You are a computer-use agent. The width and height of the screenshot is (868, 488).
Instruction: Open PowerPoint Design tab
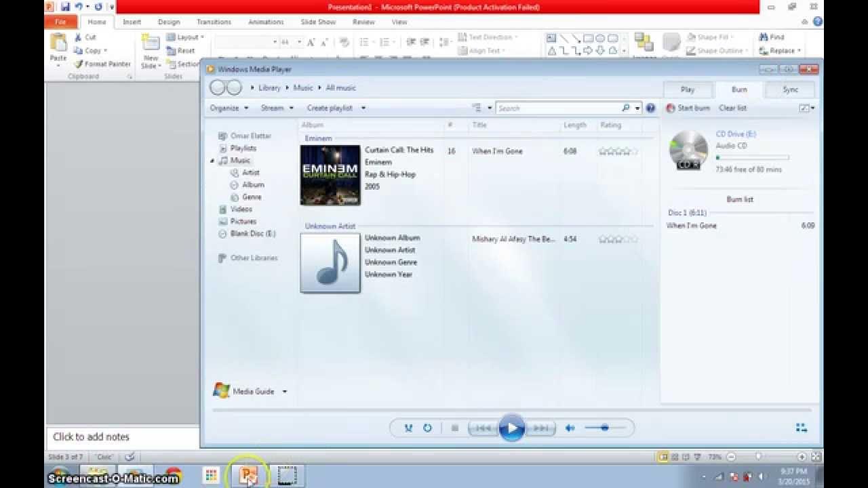click(x=169, y=22)
